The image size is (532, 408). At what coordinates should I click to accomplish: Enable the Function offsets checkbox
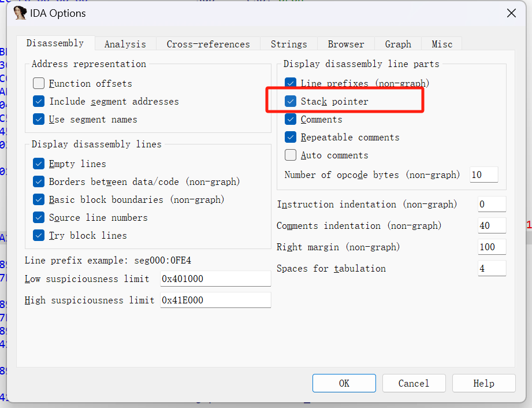pos(39,83)
